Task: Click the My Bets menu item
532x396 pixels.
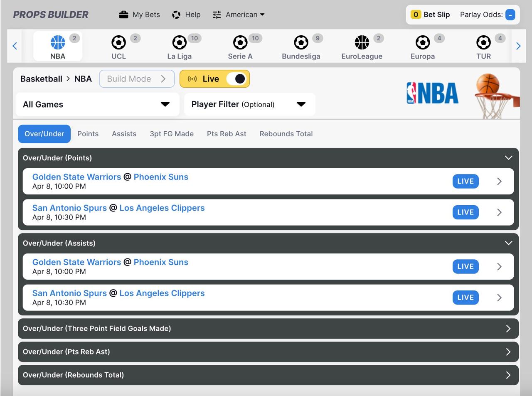Action: 146,15
